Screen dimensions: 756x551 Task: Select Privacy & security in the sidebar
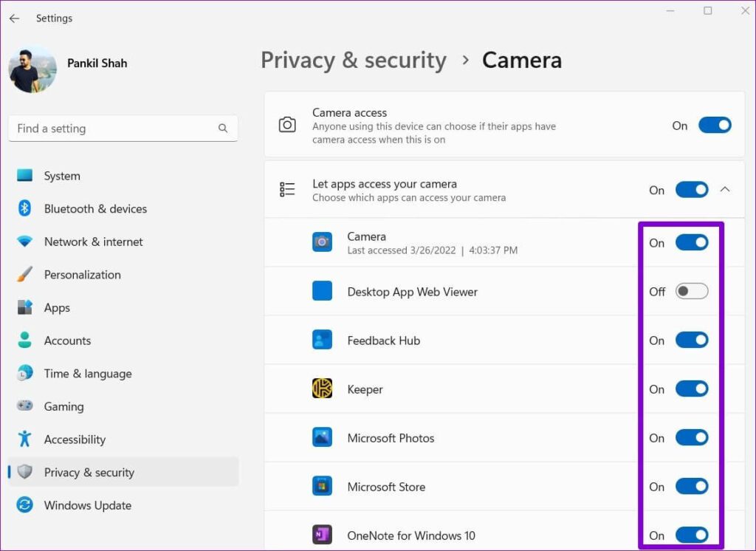tap(89, 472)
